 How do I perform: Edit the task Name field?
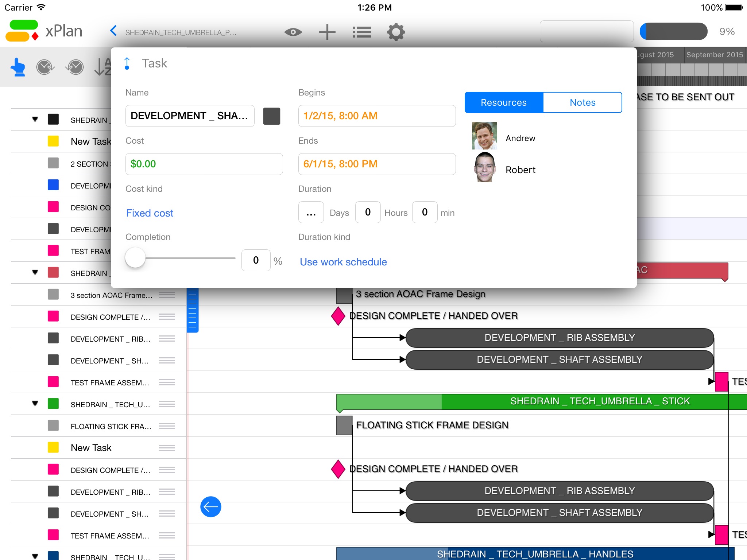click(190, 116)
